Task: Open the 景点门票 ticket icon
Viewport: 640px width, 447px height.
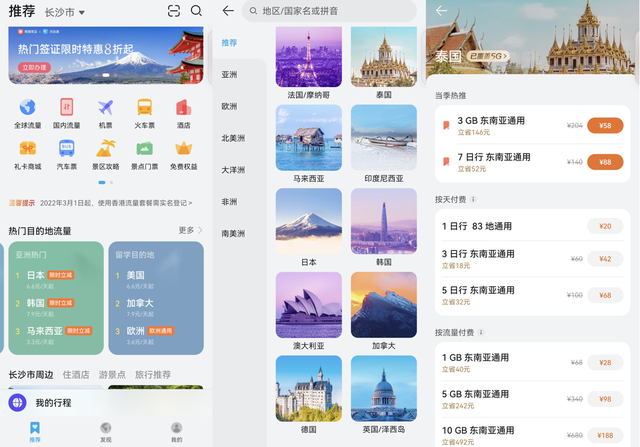Action: (x=144, y=148)
